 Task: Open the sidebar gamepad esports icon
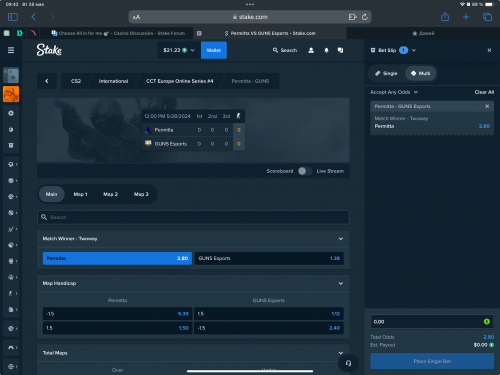11,347
